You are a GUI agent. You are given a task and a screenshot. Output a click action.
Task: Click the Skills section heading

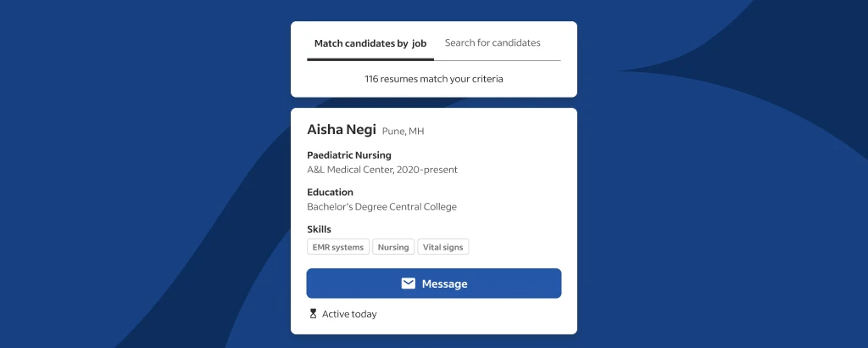tap(319, 229)
